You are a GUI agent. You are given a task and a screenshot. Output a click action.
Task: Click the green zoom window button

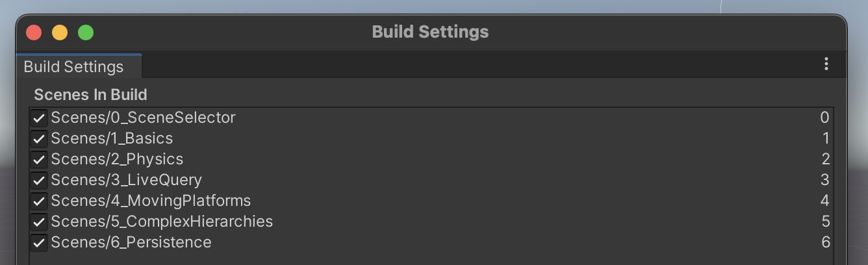(86, 32)
